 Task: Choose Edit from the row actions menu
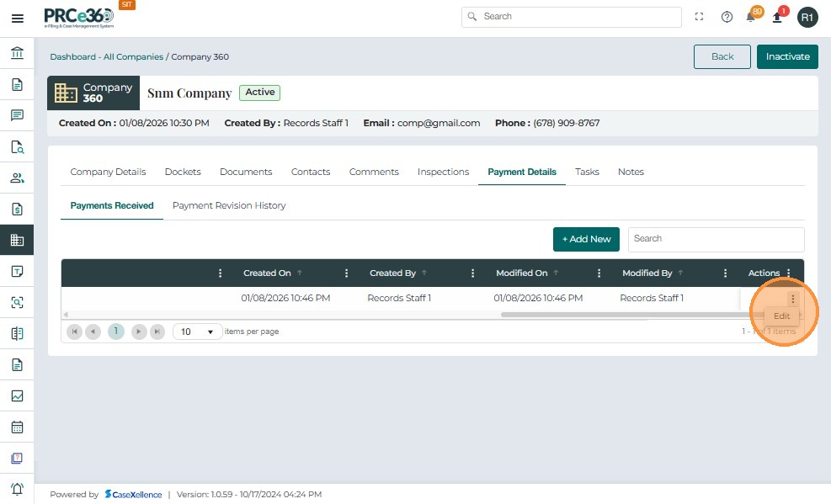(781, 316)
